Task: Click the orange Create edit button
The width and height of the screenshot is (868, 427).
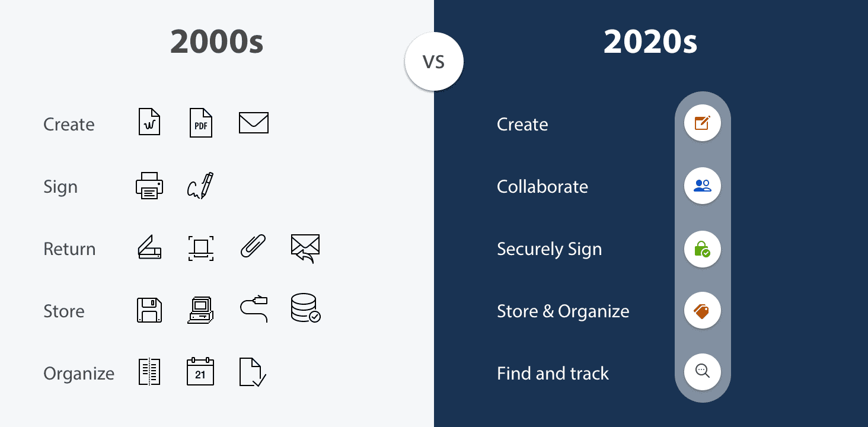Action: (703, 123)
